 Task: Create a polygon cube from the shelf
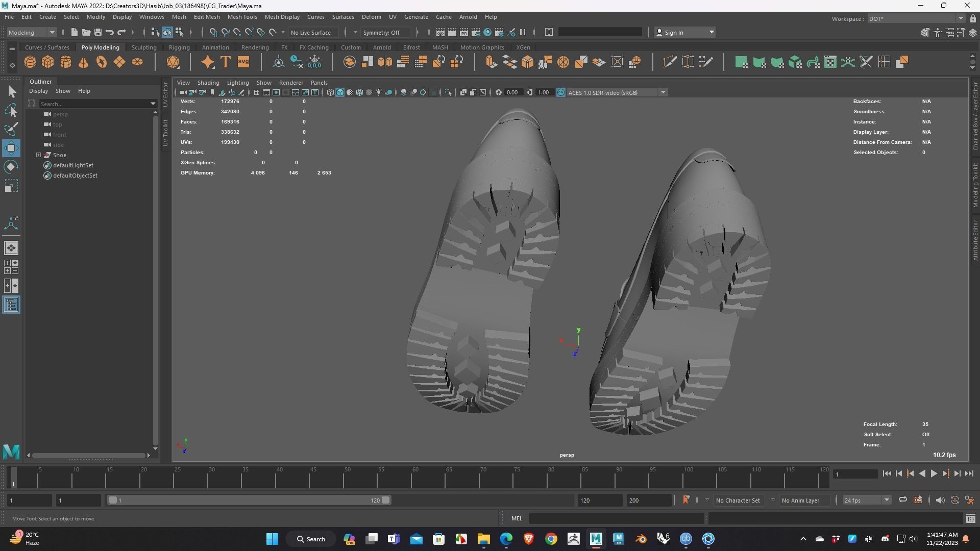[x=47, y=62]
